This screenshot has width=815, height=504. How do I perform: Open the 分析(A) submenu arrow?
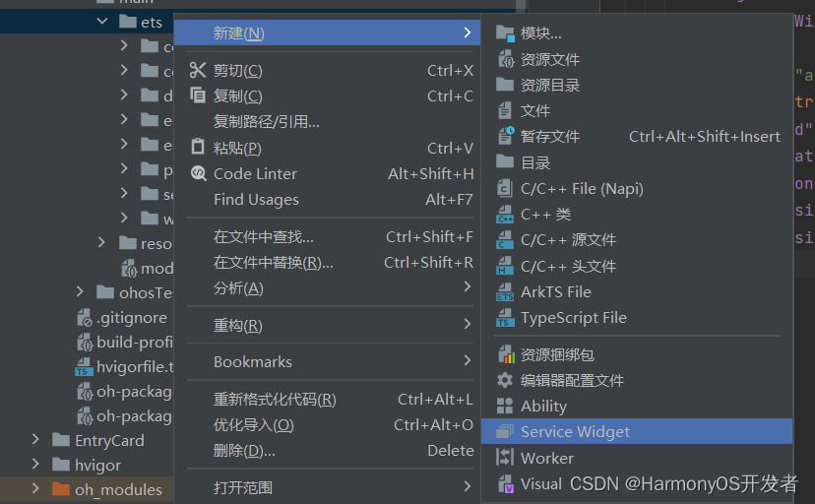468,286
